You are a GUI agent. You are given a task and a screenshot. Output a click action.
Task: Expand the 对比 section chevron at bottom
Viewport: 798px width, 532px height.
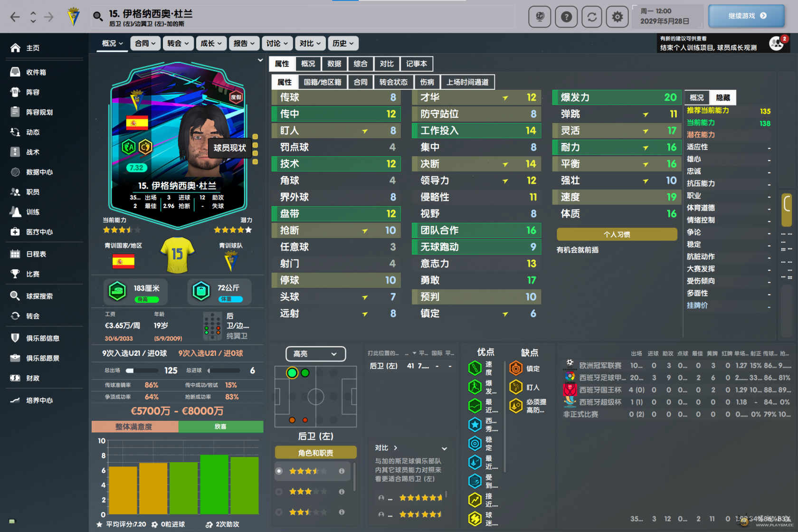(x=444, y=448)
